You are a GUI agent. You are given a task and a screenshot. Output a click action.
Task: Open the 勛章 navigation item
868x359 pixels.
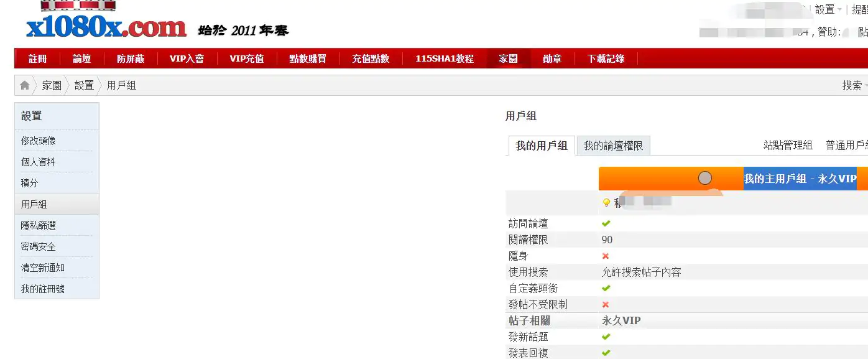pos(552,58)
